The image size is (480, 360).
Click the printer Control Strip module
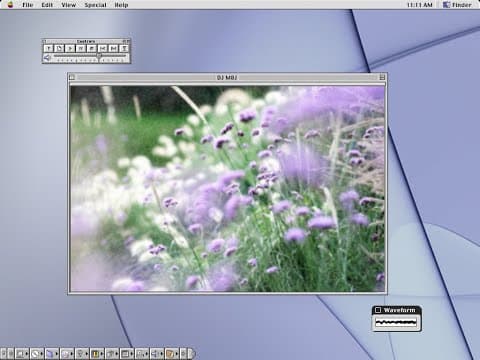(110, 353)
